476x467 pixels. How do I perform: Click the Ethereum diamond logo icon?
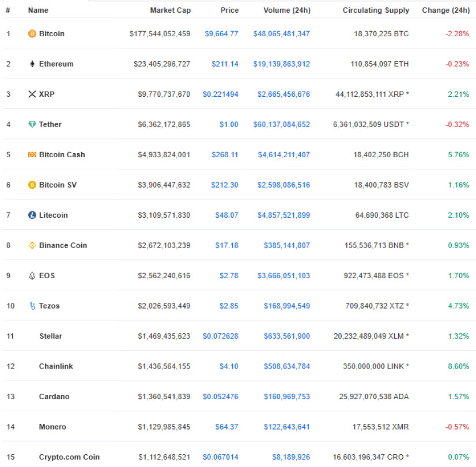[x=32, y=64]
